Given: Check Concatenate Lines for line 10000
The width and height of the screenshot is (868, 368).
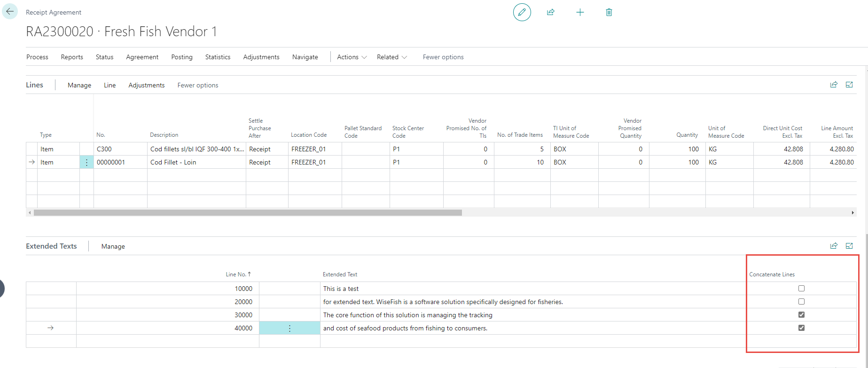Looking at the screenshot, I should [801, 289].
